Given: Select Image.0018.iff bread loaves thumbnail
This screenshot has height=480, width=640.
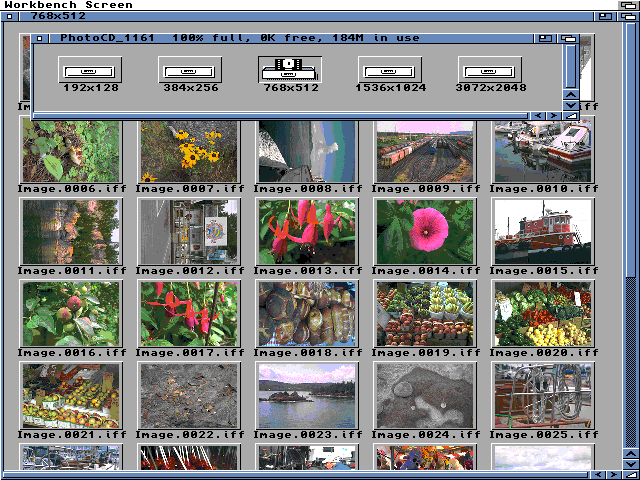Looking at the screenshot, I should tap(307, 313).
